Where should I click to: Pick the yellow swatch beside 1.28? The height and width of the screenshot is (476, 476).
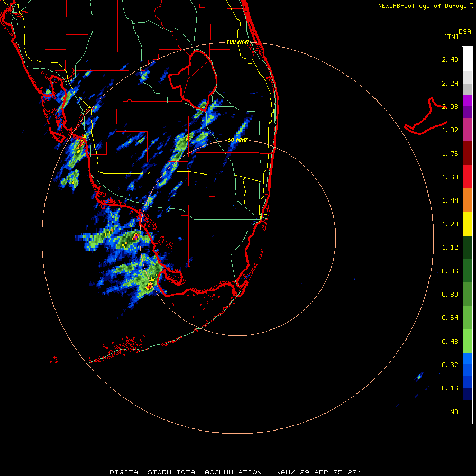pos(467,224)
